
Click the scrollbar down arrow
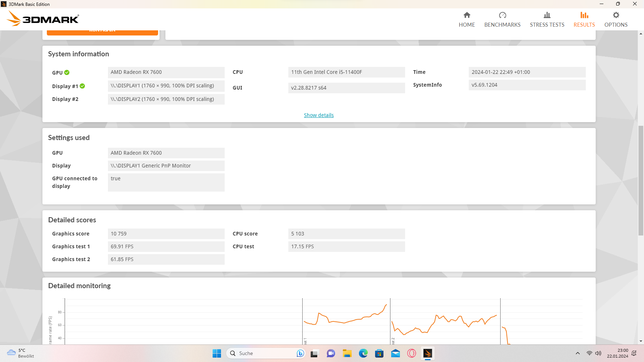click(641, 341)
